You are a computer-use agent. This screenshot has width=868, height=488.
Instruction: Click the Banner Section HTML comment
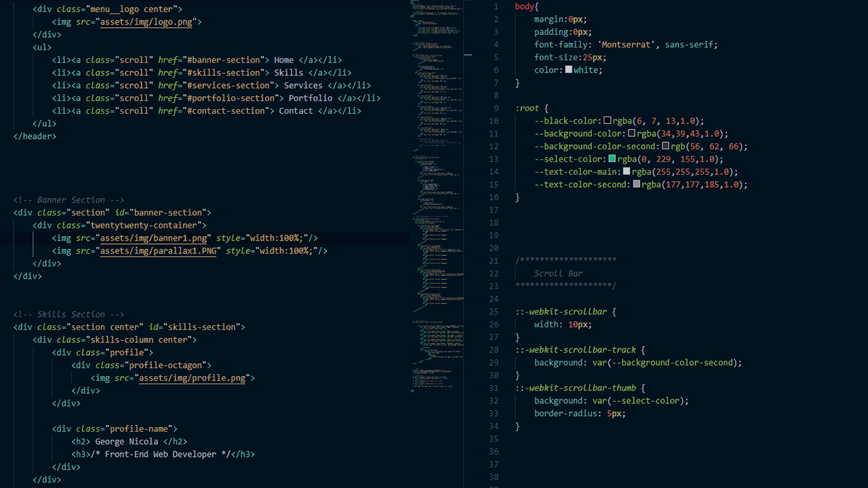[68, 200]
